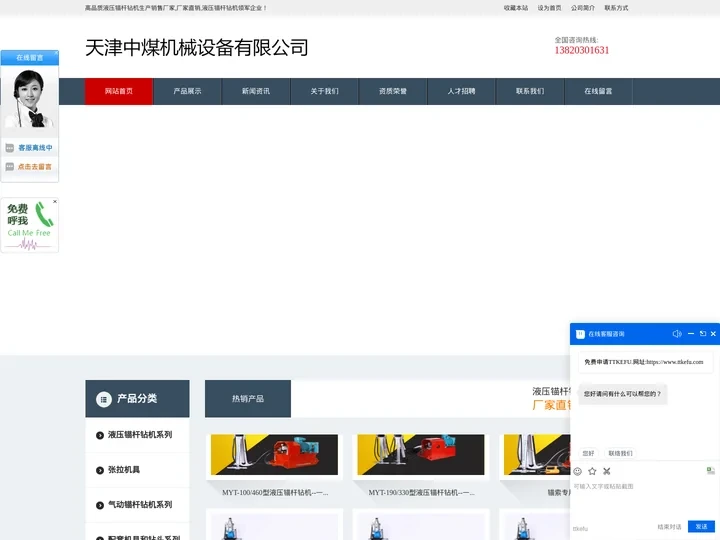Select the 液压锚杆钻机系列 category
Viewport: 720px width, 540px height.
click(140, 435)
